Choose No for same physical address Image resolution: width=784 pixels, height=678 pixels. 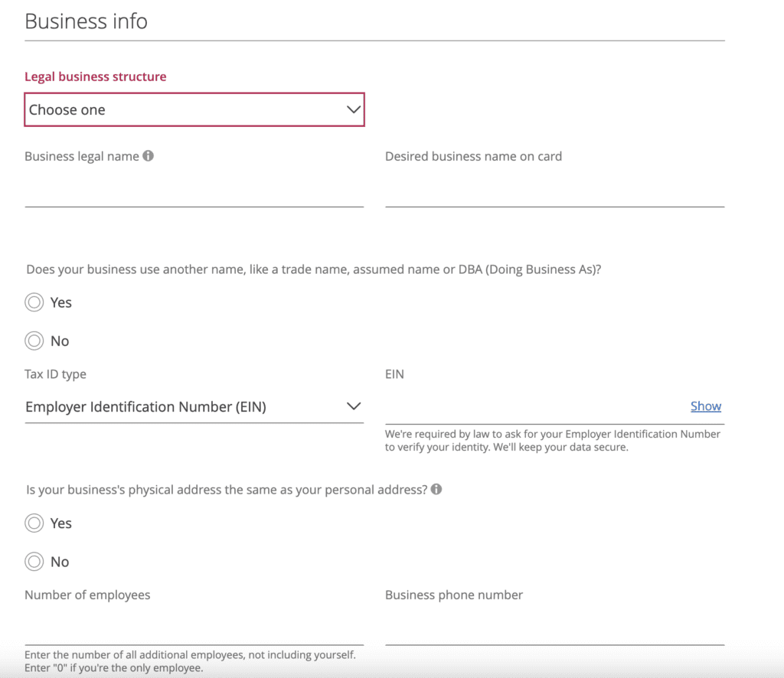coord(34,562)
